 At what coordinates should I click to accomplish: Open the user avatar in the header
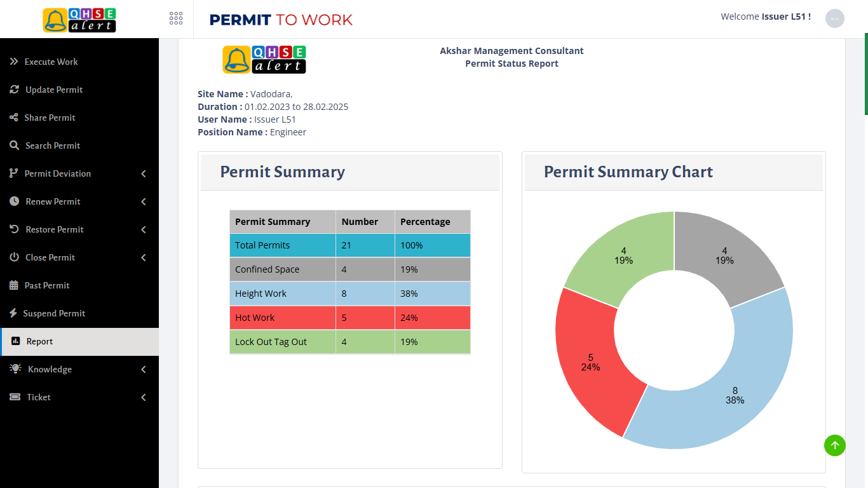pos(834,18)
